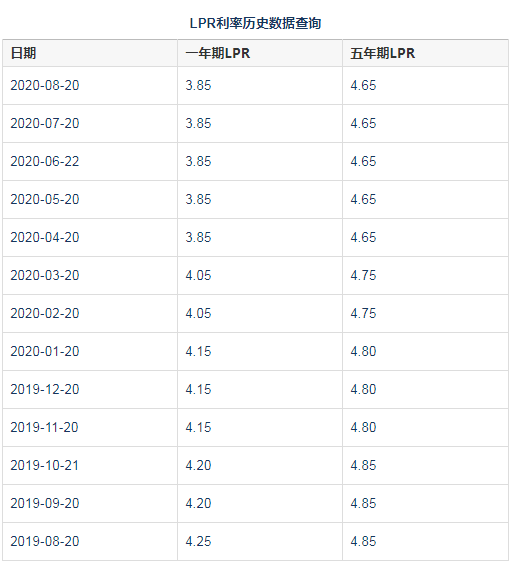The width and height of the screenshot is (510, 561).
Task: Click five-year LPR 4.80 for 2019-12-20
Action: pos(363,389)
